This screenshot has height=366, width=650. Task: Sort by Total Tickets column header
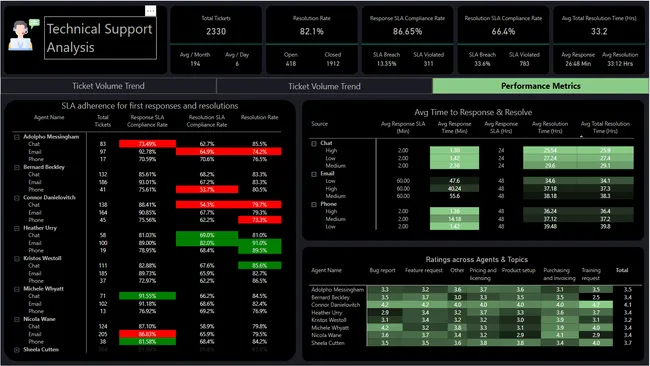pos(102,121)
